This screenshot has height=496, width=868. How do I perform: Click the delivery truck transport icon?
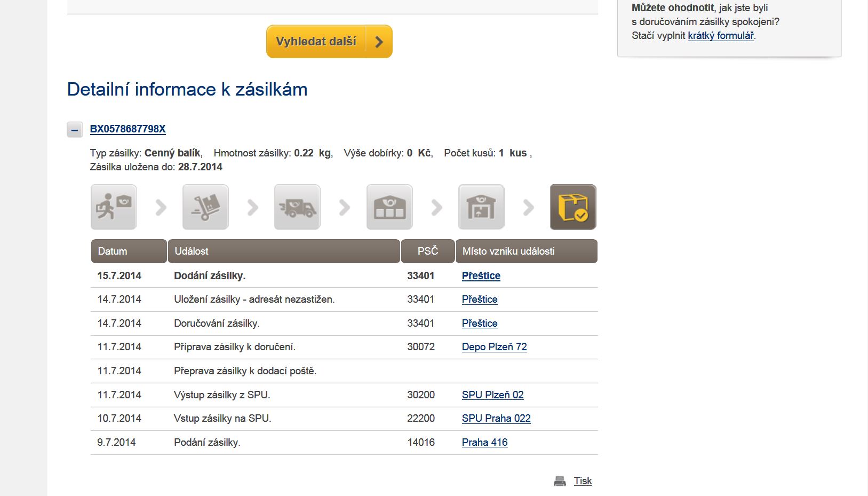(297, 207)
